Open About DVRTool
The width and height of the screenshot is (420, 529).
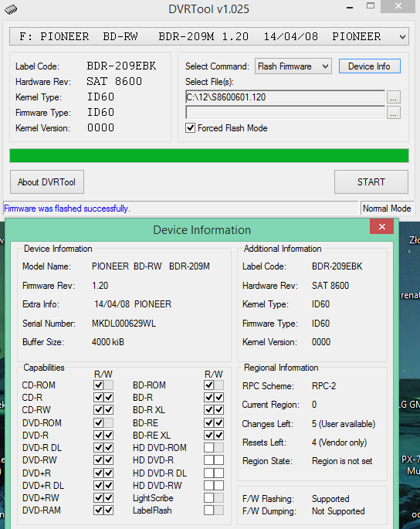(47, 181)
